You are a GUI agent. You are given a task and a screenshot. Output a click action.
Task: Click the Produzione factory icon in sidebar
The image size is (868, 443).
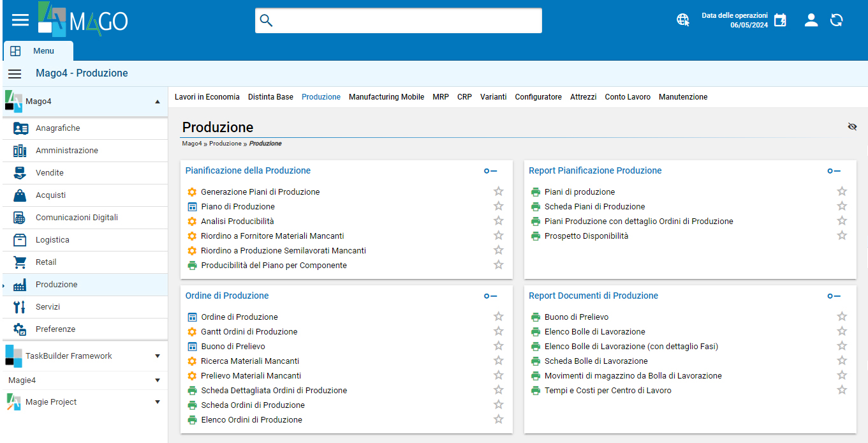20,285
